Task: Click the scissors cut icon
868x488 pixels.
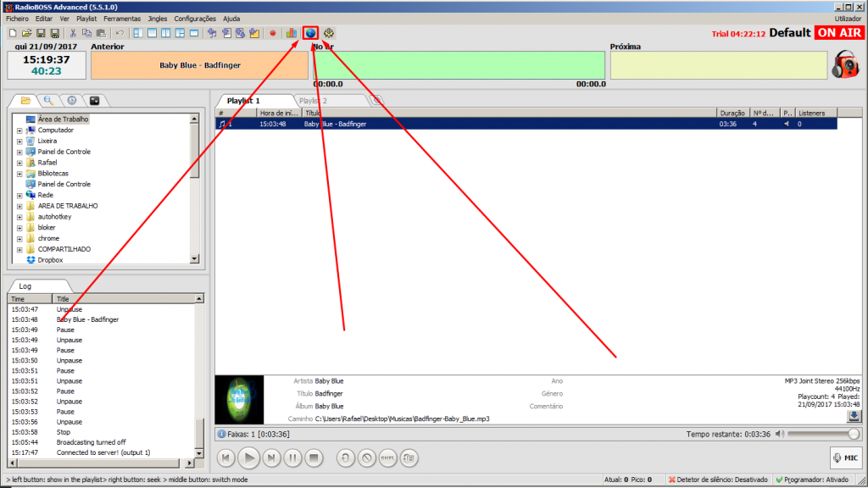Action: [x=74, y=33]
